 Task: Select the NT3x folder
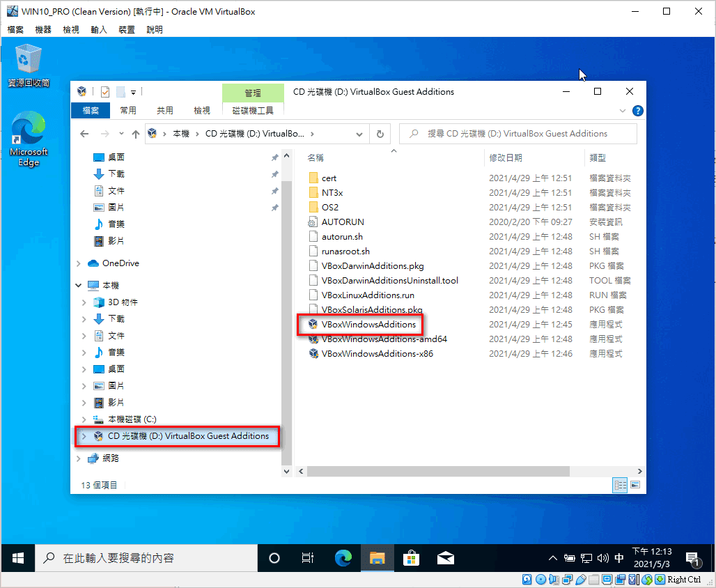click(x=325, y=193)
